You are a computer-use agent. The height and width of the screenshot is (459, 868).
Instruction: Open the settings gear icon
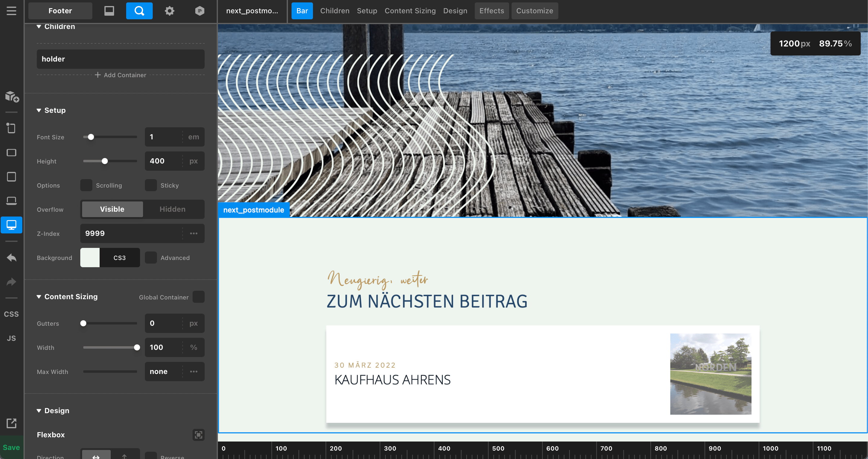point(169,11)
